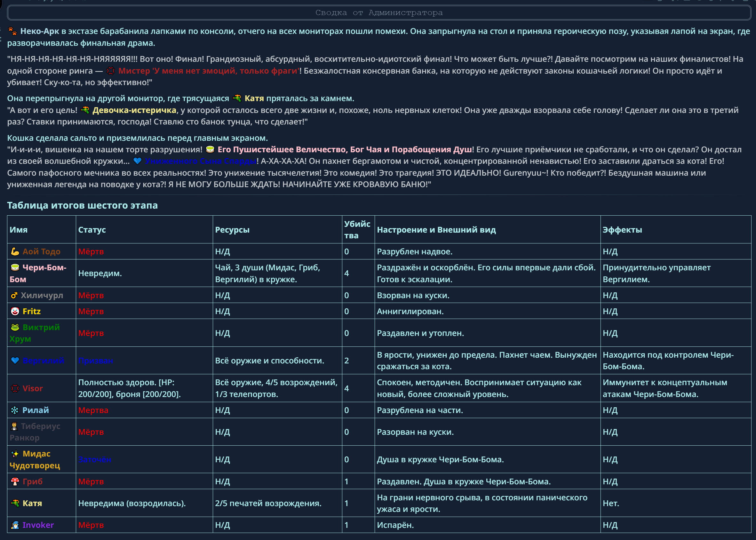Click the Статус column header
The height and width of the screenshot is (540, 756).
[92, 230]
